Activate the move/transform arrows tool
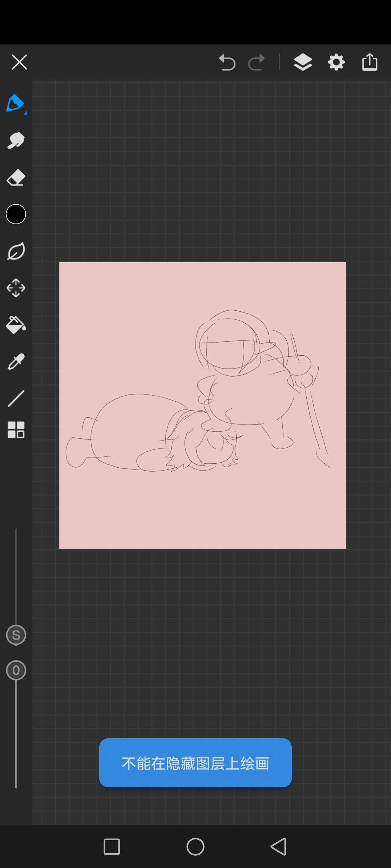The image size is (391, 868). coord(16,288)
